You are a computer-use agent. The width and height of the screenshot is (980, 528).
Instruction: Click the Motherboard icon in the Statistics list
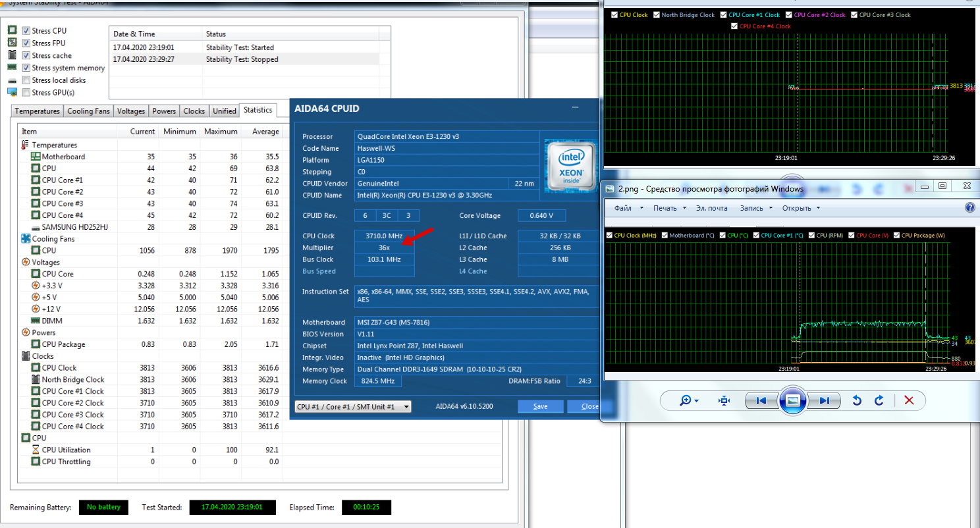tap(36, 157)
